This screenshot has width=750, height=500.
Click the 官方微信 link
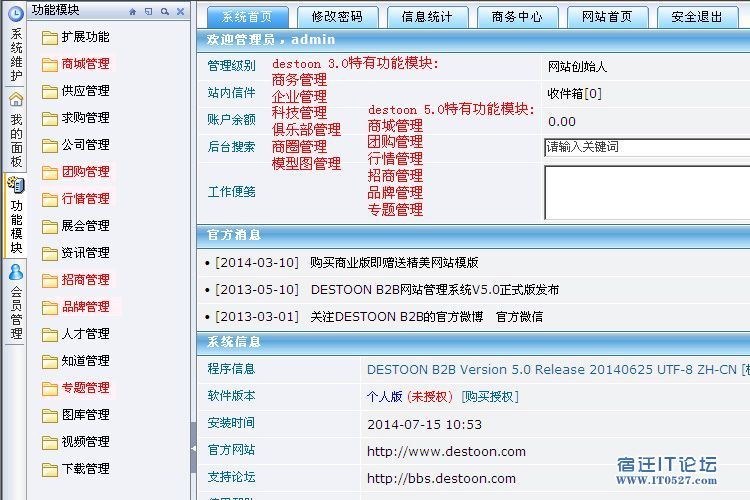(519, 317)
